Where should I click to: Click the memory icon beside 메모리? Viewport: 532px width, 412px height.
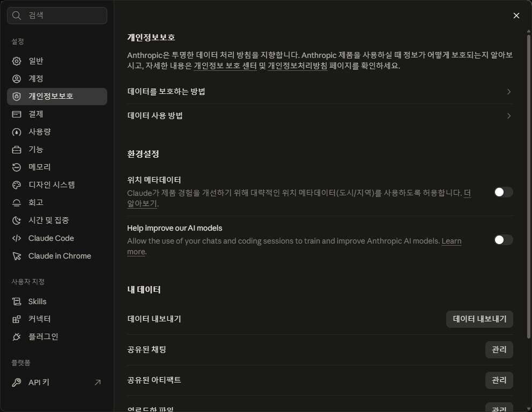17,167
